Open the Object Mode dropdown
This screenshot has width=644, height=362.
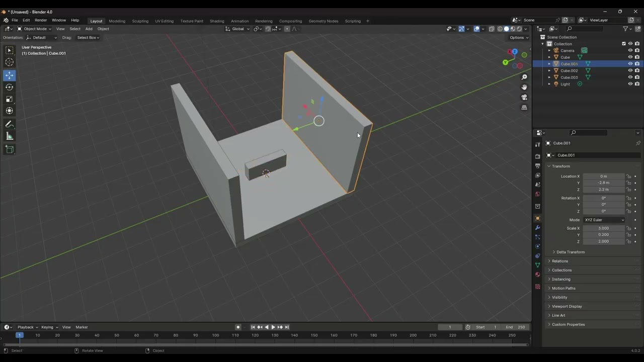34,29
